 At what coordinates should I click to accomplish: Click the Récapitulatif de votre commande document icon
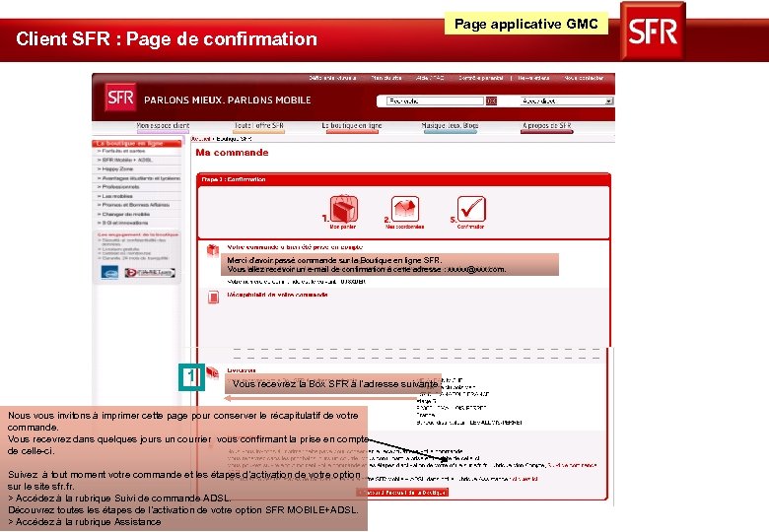tap(213, 297)
